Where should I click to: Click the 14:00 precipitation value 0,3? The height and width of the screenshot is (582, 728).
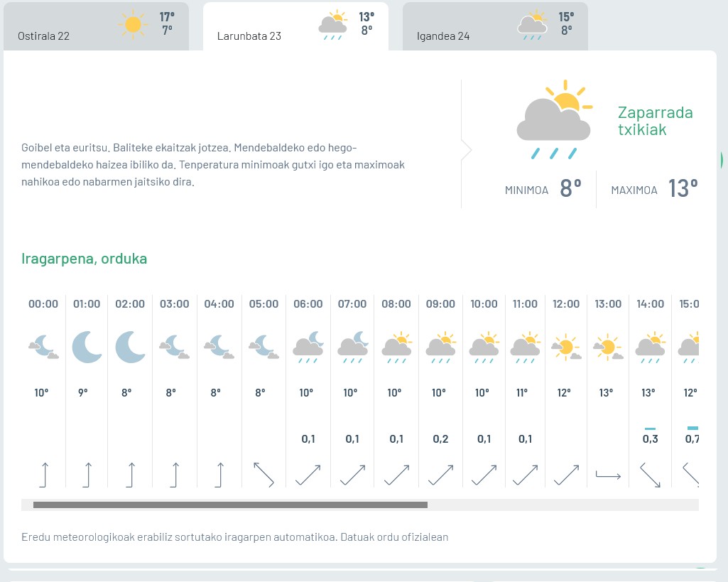651,438
